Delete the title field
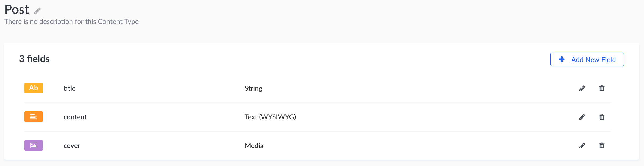This screenshot has width=644, height=166. coord(602,88)
